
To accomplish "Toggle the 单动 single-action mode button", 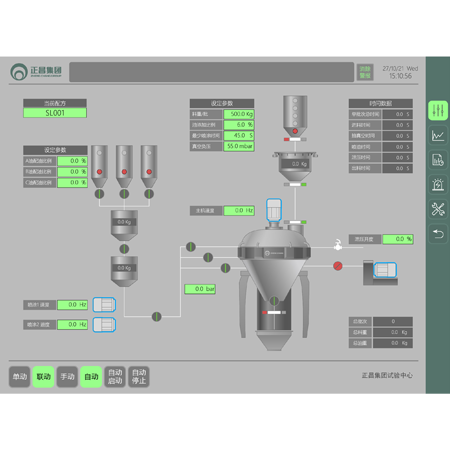I will coord(20,377).
